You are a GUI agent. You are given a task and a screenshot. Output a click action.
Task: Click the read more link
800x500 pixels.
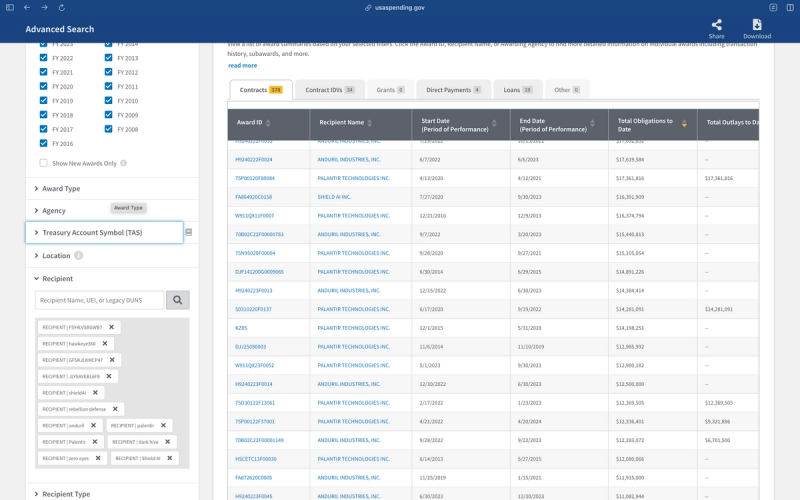(242, 65)
